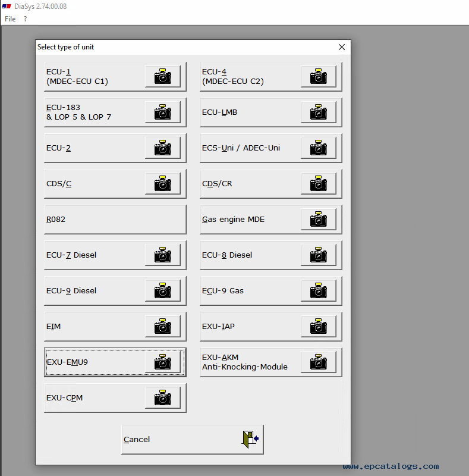Click the camera icon for EXU-CPM
469x476 pixels.
(162, 398)
